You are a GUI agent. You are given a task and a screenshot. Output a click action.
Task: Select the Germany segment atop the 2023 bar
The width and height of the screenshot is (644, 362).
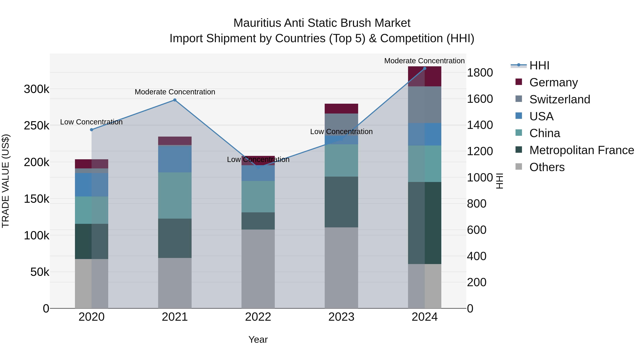coord(341,109)
